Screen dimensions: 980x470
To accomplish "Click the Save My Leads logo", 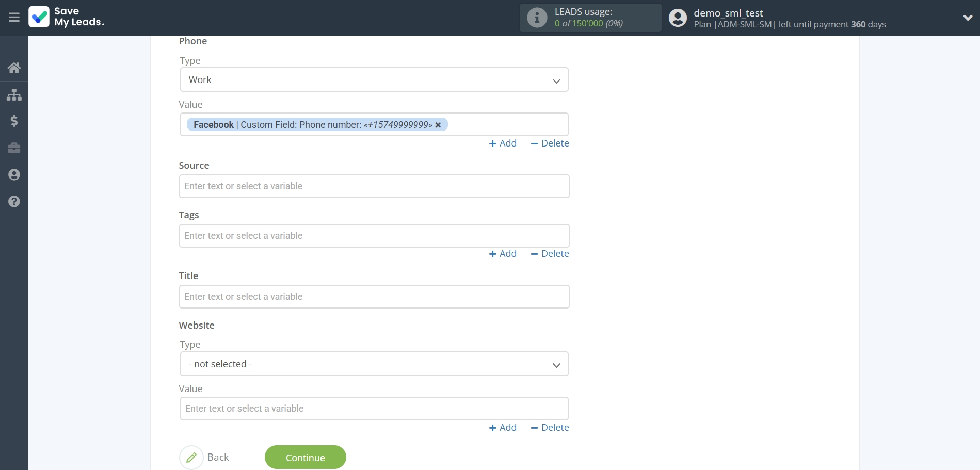I will pyautogui.click(x=67, y=17).
